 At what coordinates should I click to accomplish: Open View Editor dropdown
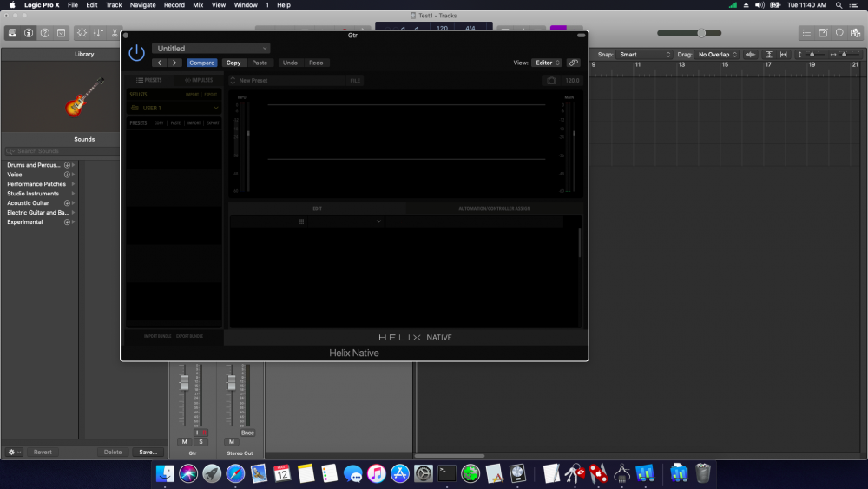[546, 63]
